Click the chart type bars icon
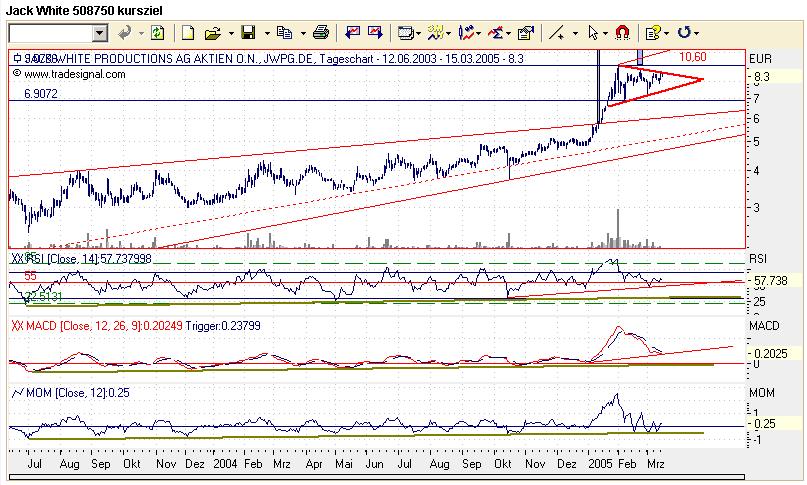807x485 pixels. tap(466, 33)
